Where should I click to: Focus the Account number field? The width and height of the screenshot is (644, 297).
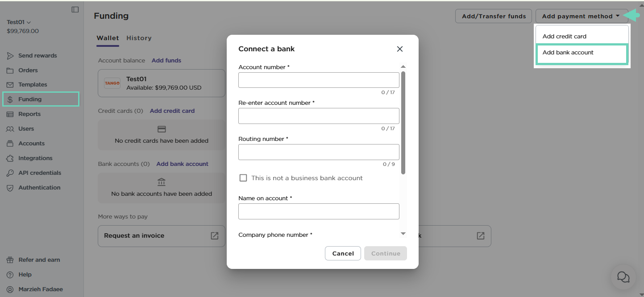319,80
